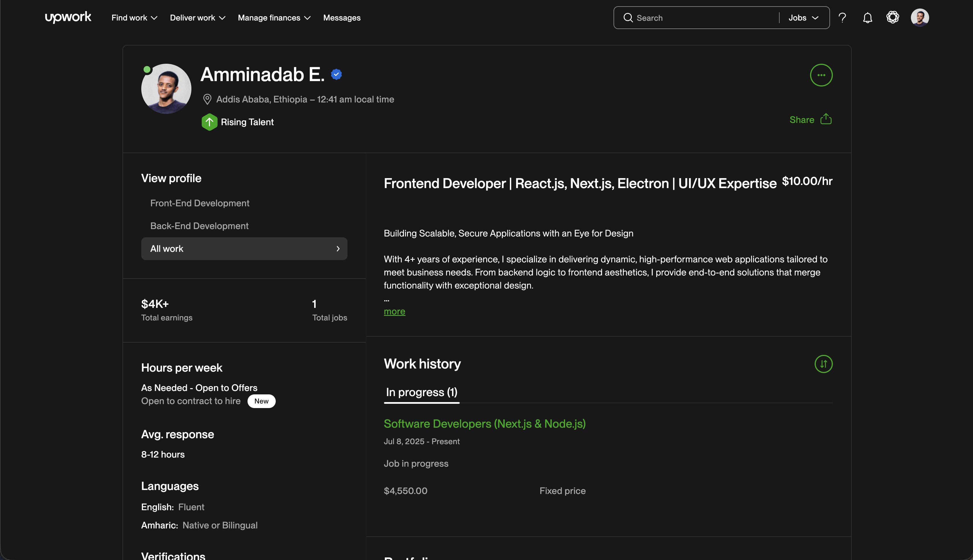The image size is (973, 560).
Task: Open the notifications bell icon
Action: (868, 17)
